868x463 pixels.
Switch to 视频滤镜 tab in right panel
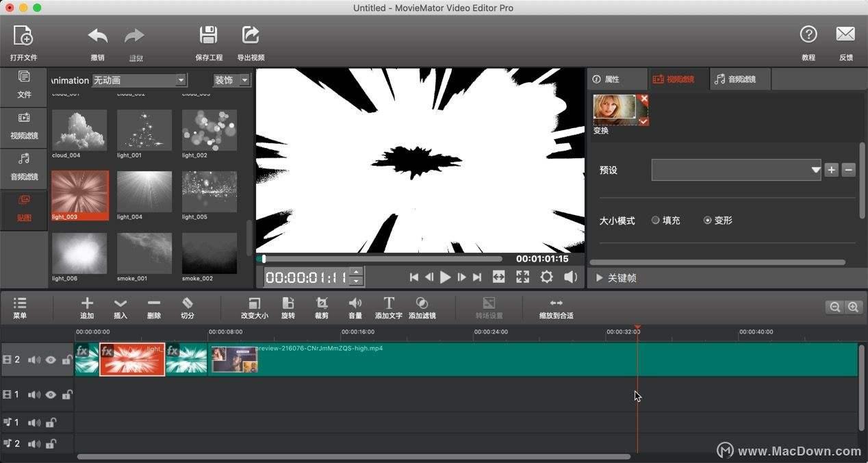coord(678,79)
